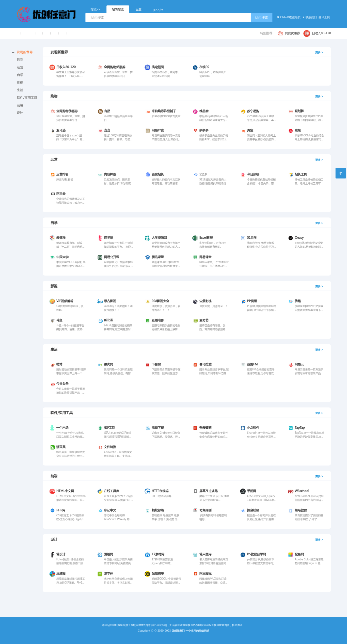Open the 站酷榜单 yellow icon
The height and width of the screenshot is (644, 347).
pyautogui.click(x=147, y=574)
